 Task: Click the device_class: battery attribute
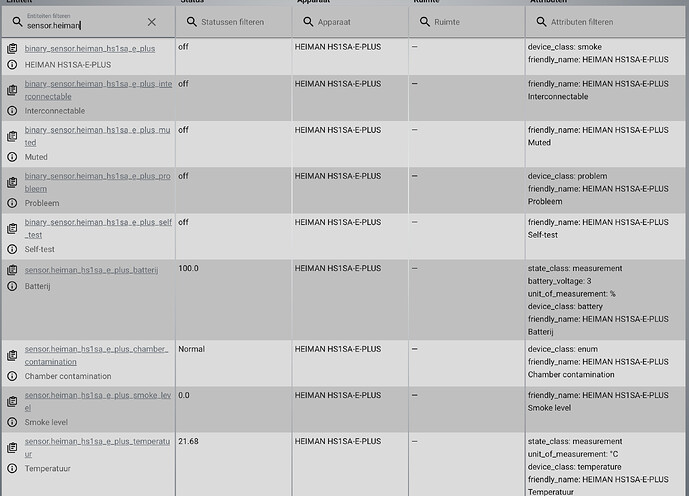click(x=565, y=306)
